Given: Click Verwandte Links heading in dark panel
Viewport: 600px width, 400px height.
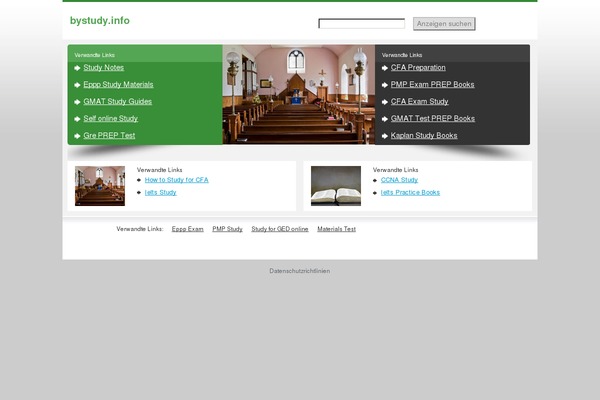Looking at the screenshot, I should 402,55.
